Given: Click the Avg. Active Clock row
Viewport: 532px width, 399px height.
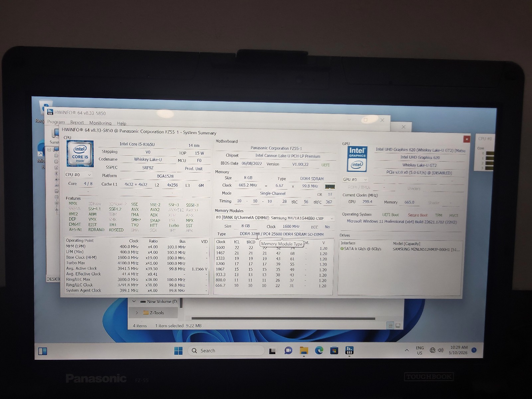Looking at the screenshot, I should click(137, 269).
